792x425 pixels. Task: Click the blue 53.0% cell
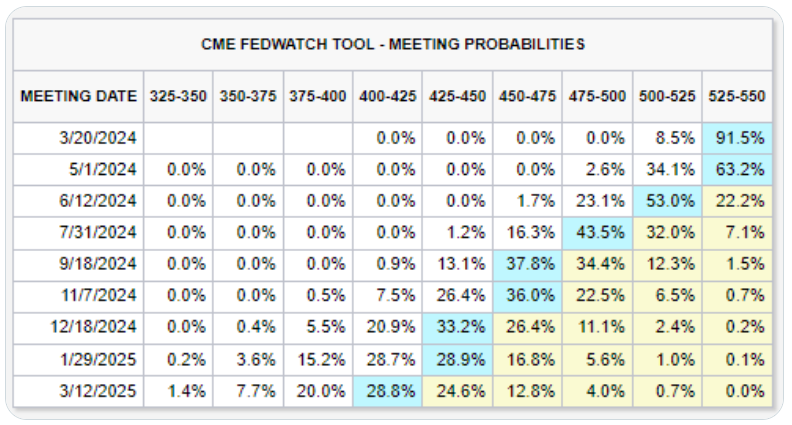667,199
